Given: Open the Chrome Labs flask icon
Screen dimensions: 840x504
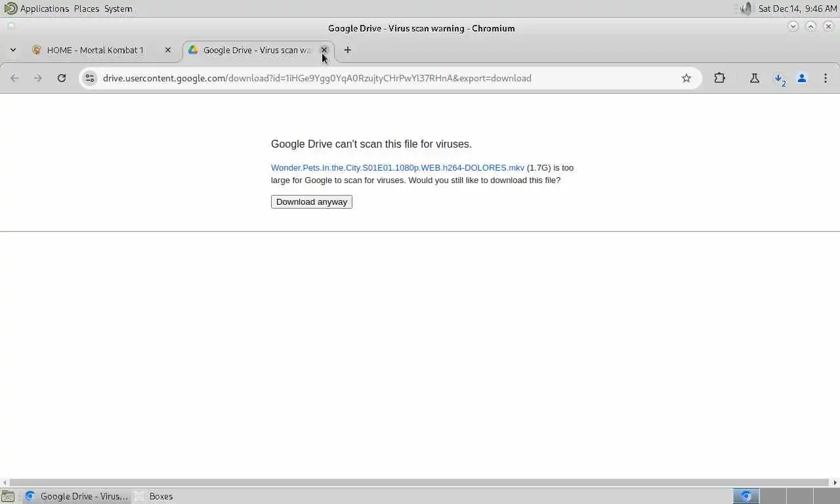Looking at the screenshot, I should [755, 78].
